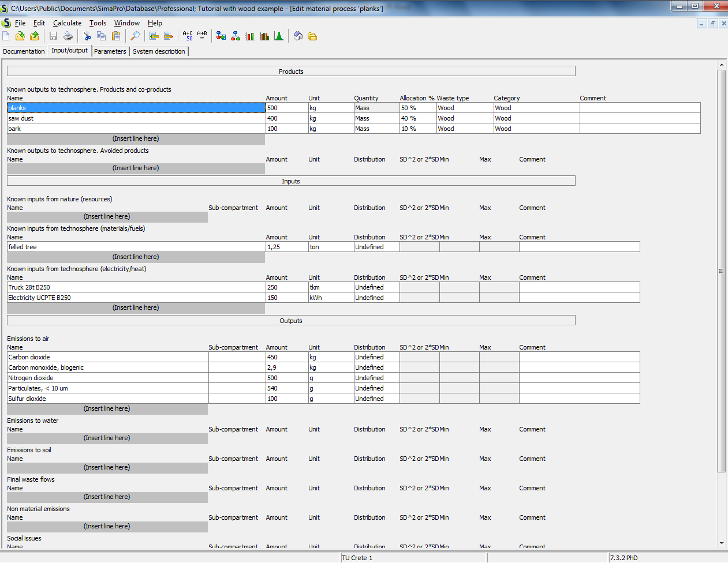Click the A+B= expression results icon
Screen dimensions: 728x563
tap(202, 36)
